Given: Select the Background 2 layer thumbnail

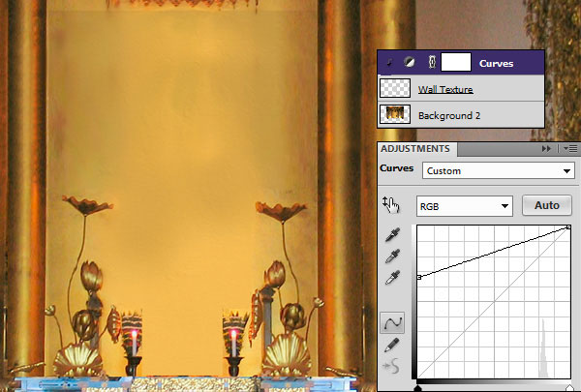Looking at the screenshot, I should (395, 114).
